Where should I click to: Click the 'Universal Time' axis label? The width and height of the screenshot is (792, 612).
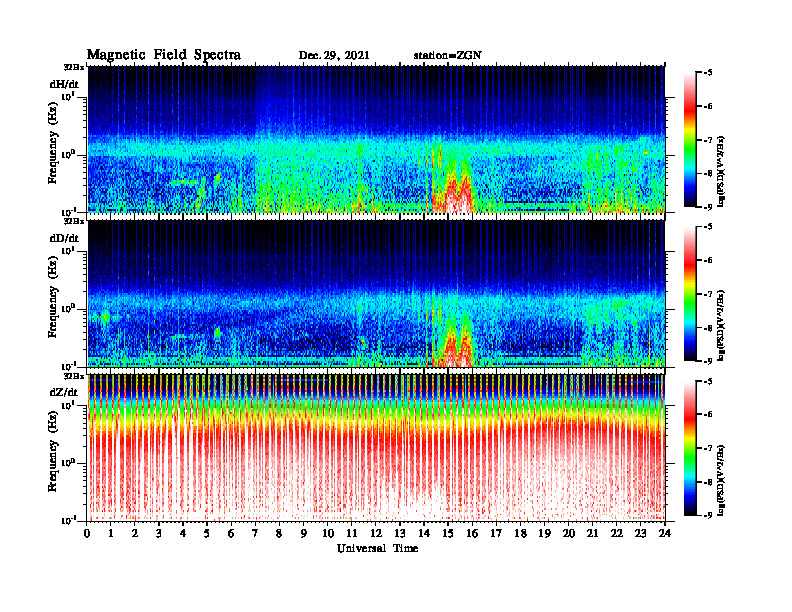pos(377,549)
